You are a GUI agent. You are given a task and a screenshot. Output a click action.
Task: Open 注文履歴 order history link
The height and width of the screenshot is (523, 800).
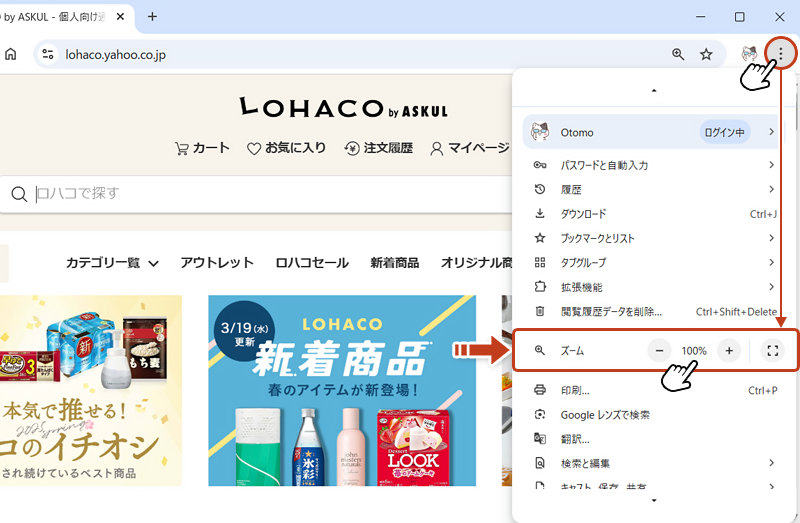click(x=379, y=148)
